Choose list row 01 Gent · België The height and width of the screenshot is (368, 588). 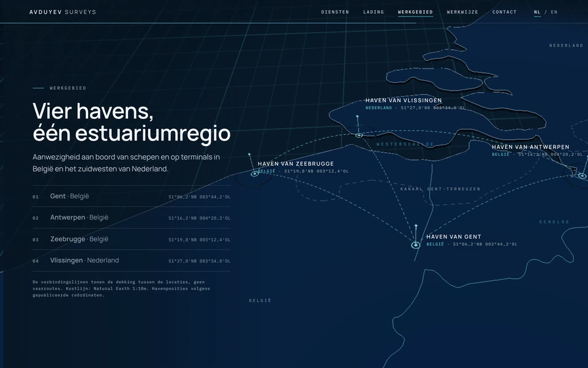[132, 196]
